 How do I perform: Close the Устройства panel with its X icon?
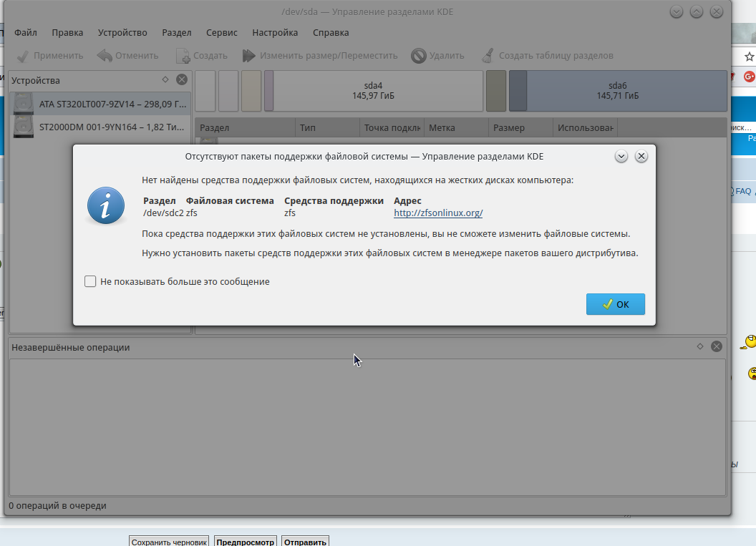pyautogui.click(x=182, y=79)
